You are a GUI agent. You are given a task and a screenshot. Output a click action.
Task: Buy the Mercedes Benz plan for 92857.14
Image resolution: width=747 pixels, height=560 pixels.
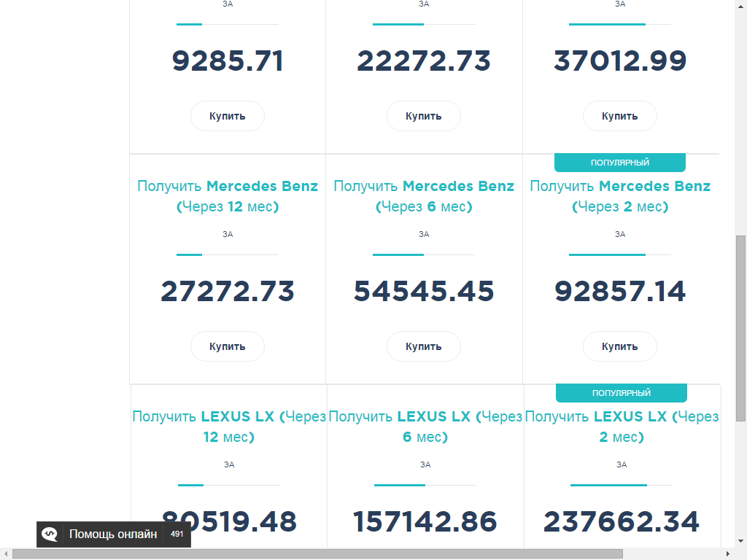click(620, 346)
